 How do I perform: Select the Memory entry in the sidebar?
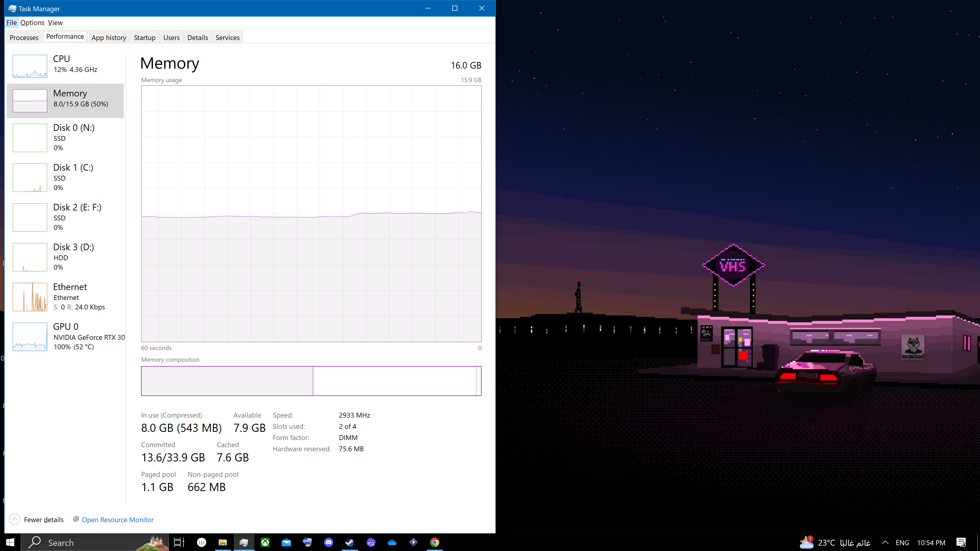click(65, 101)
